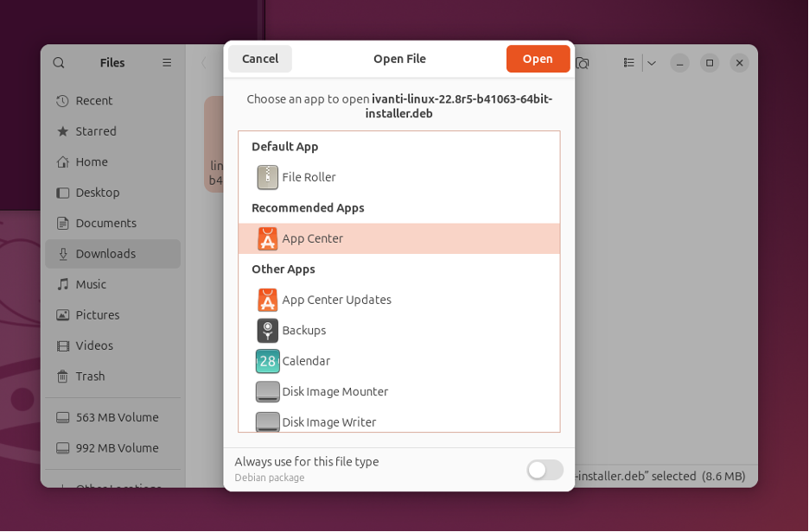Select App Center Updates icon
Screen dimensions: 809x532
pos(267,300)
